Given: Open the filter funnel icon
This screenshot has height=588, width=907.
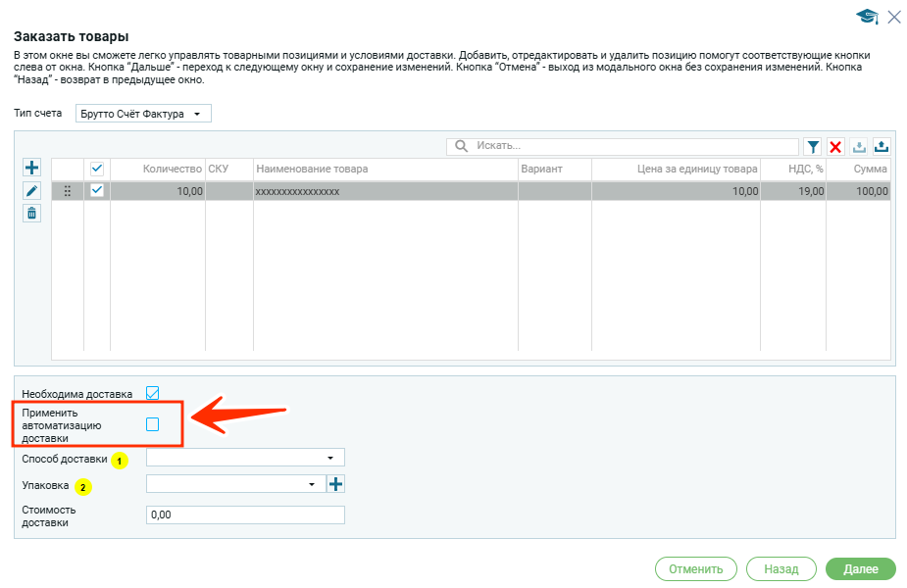Looking at the screenshot, I should point(813,146).
